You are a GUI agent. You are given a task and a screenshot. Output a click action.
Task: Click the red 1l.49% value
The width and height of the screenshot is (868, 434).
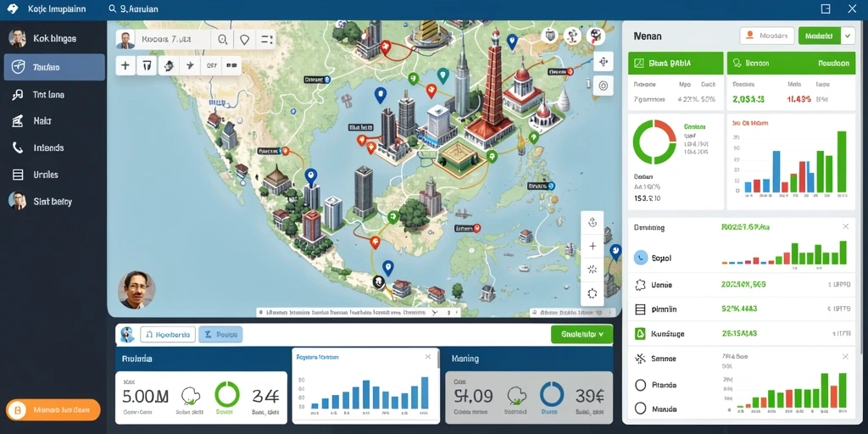(798, 99)
